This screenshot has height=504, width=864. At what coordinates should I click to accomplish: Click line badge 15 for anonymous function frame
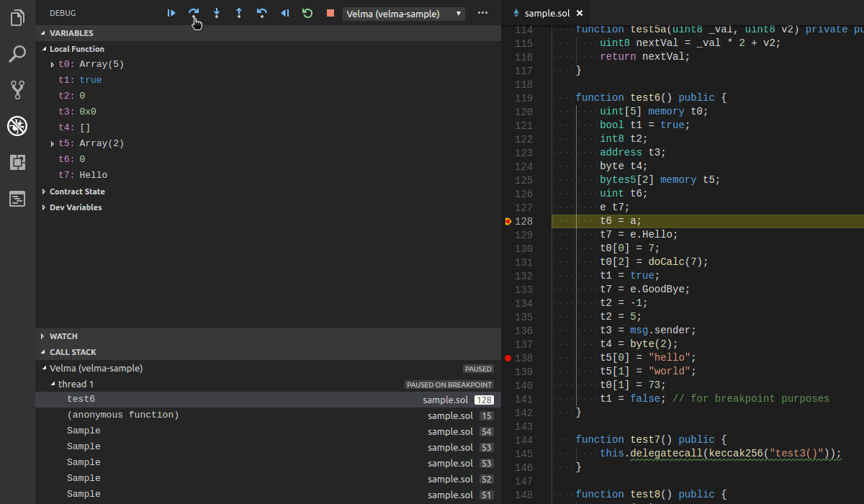click(487, 416)
